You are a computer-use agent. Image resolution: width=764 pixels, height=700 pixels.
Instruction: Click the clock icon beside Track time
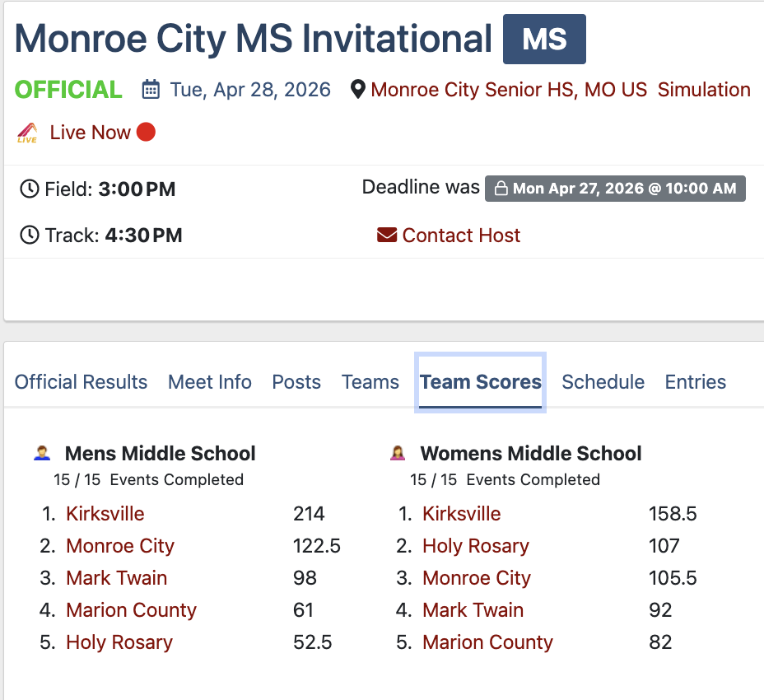[x=29, y=236]
